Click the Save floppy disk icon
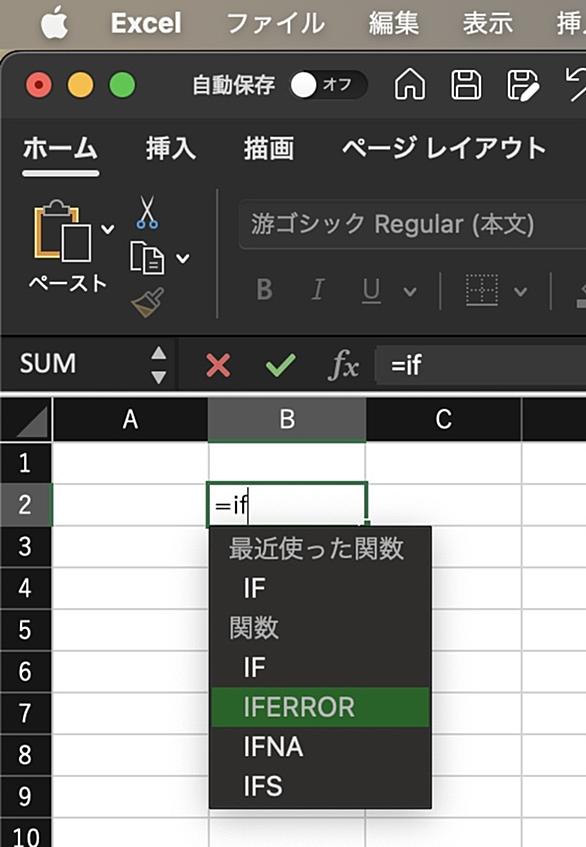 point(466,85)
